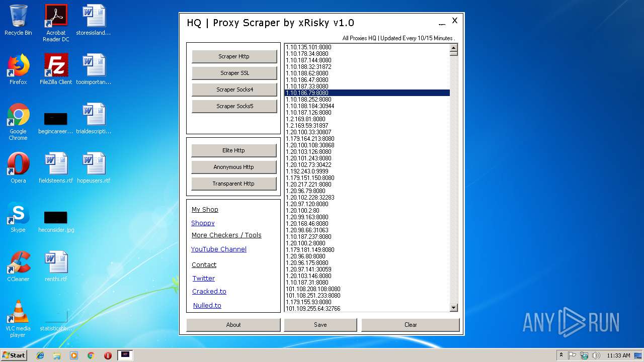Click the About button
This screenshot has height=362, width=644.
coord(233,325)
